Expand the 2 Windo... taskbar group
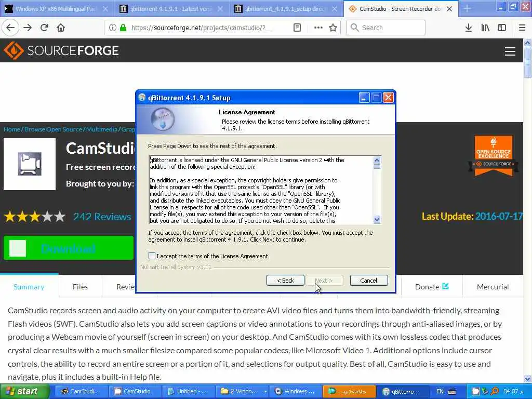532x399 pixels. (x=243, y=392)
